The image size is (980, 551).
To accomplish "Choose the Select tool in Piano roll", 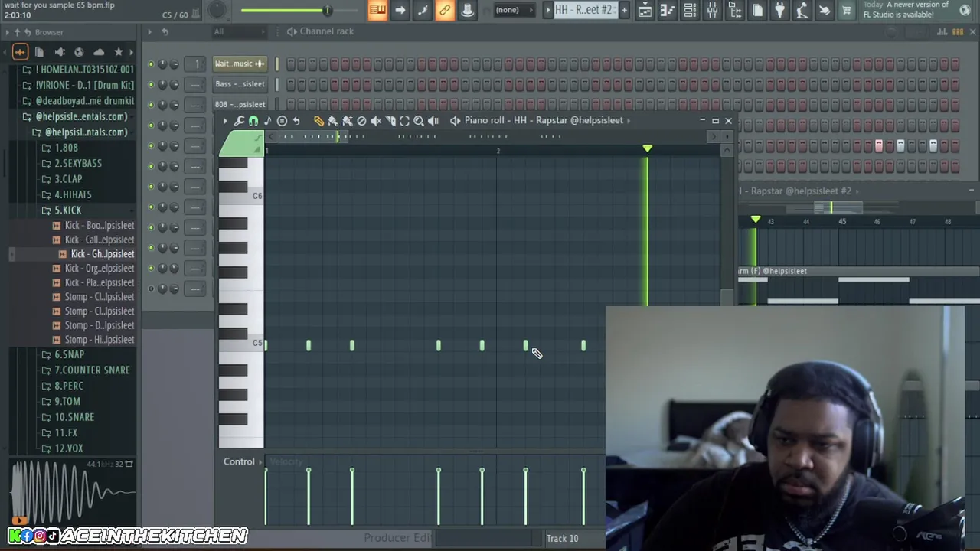I will click(404, 121).
